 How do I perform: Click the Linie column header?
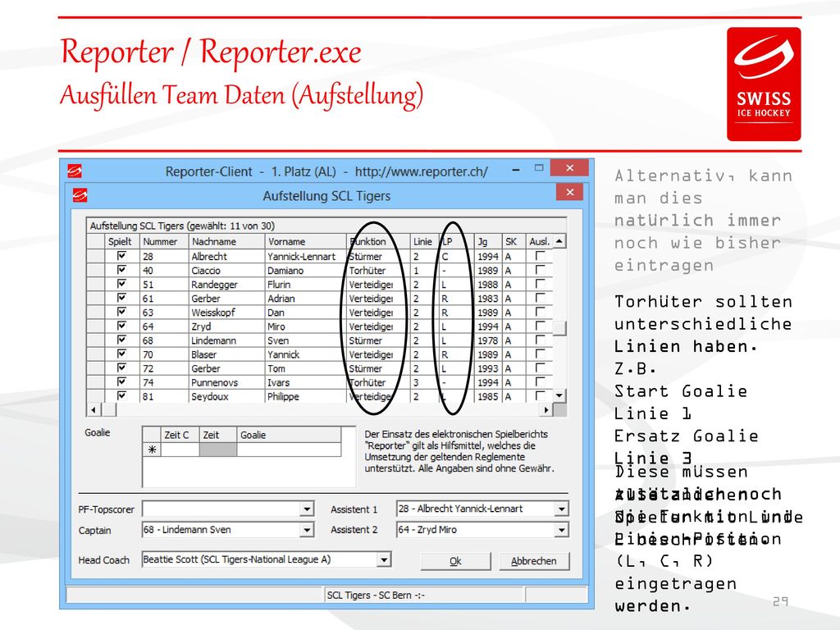(x=424, y=242)
